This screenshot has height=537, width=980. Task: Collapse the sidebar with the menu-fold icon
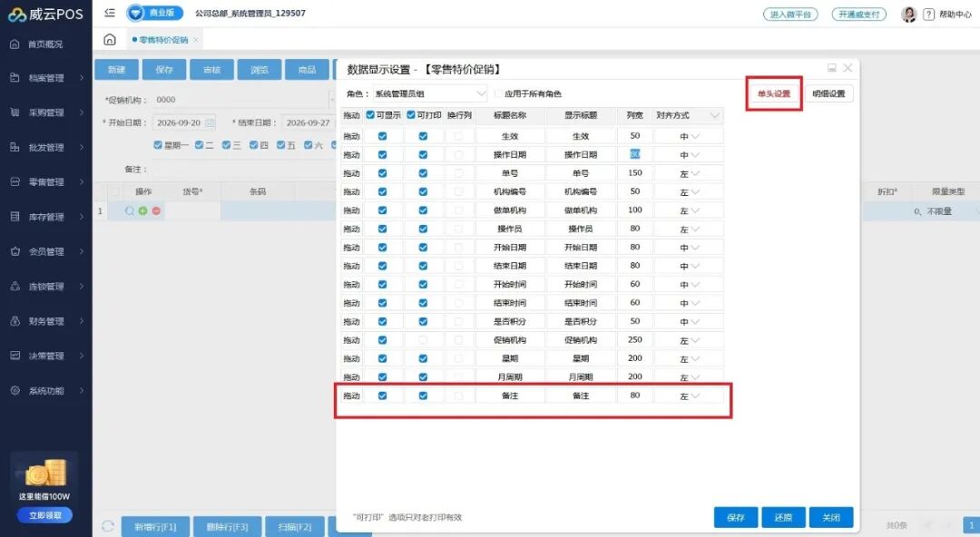(110, 13)
